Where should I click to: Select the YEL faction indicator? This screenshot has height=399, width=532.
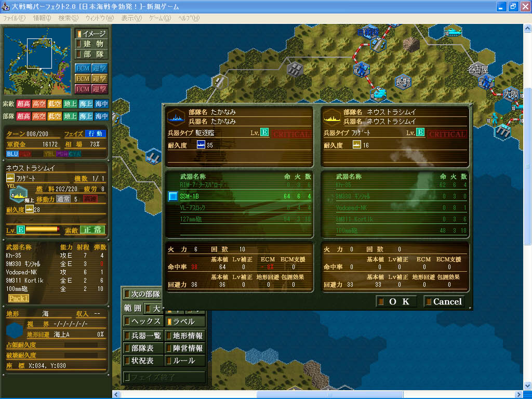tap(49, 154)
